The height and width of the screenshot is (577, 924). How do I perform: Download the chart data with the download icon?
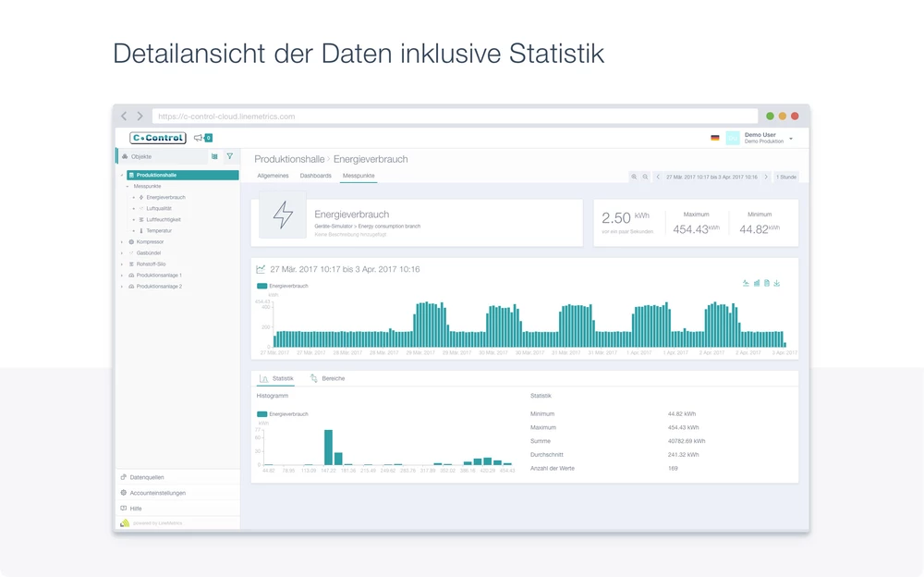(777, 283)
